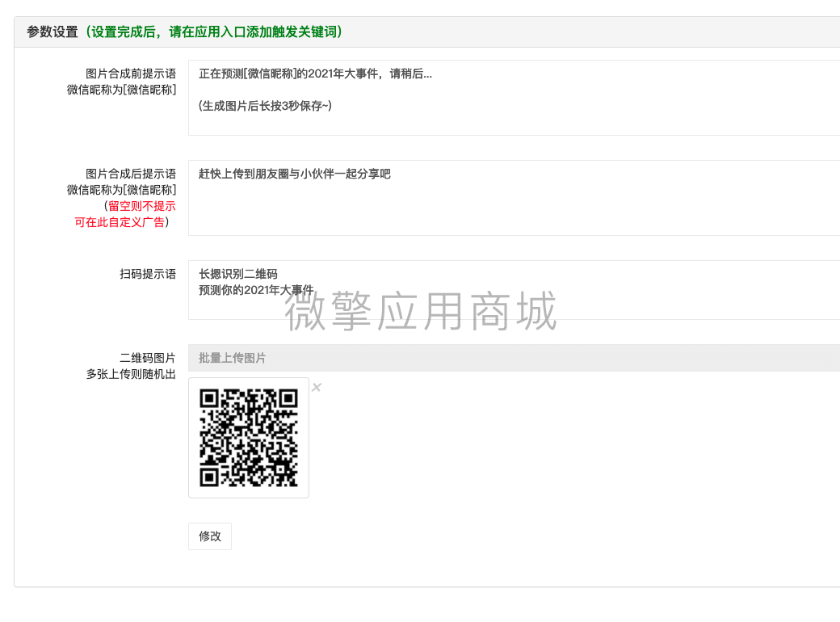The height and width of the screenshot is (622, 840).
Task: Click the red 可在此自定义广告 note
Action: (x=120, y=222)
